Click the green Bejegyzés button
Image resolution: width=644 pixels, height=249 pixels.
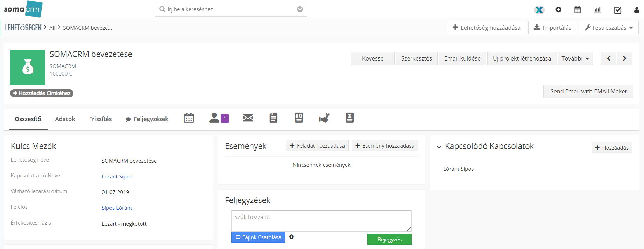tap(389, 239)
